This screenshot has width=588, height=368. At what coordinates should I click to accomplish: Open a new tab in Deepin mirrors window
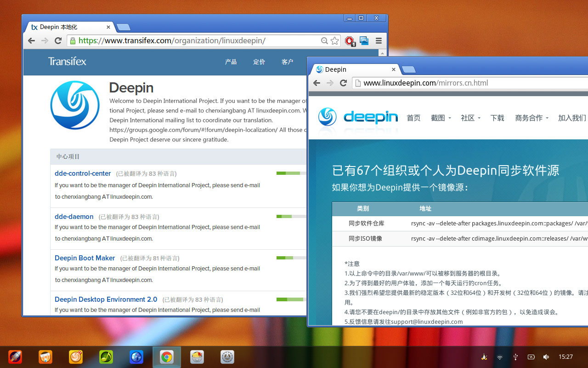408,69
